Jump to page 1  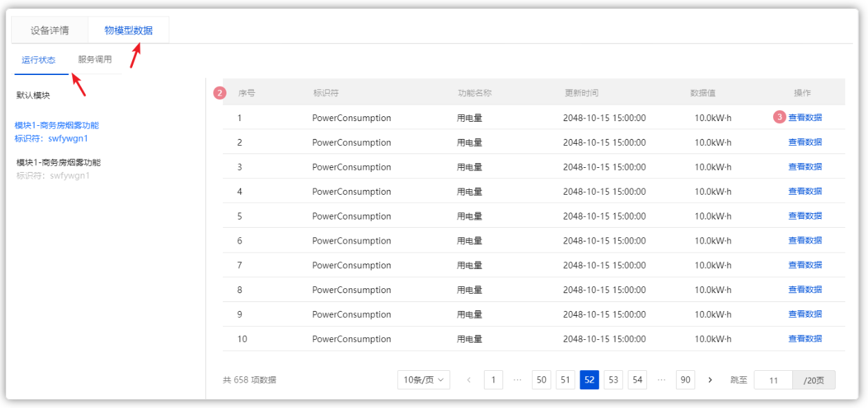(x=493, y=380)
